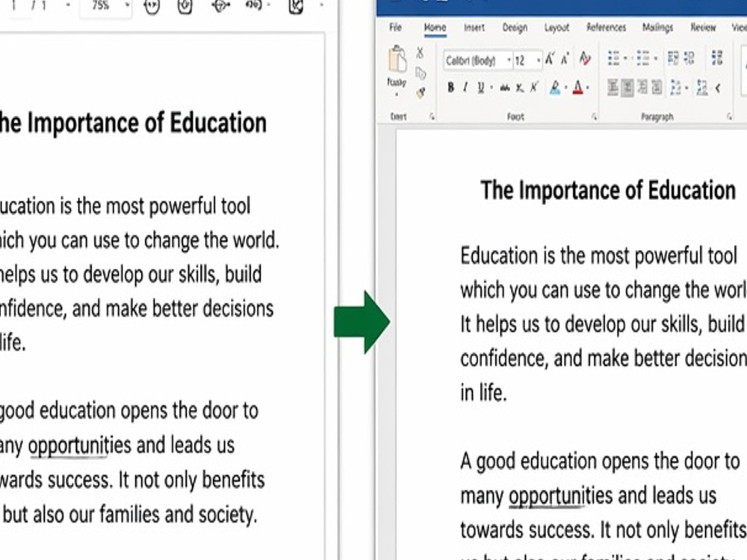The height and width of the screenshot is (560, 747).
Task: Toggle Superscript formatting
Action: point(535,87)
